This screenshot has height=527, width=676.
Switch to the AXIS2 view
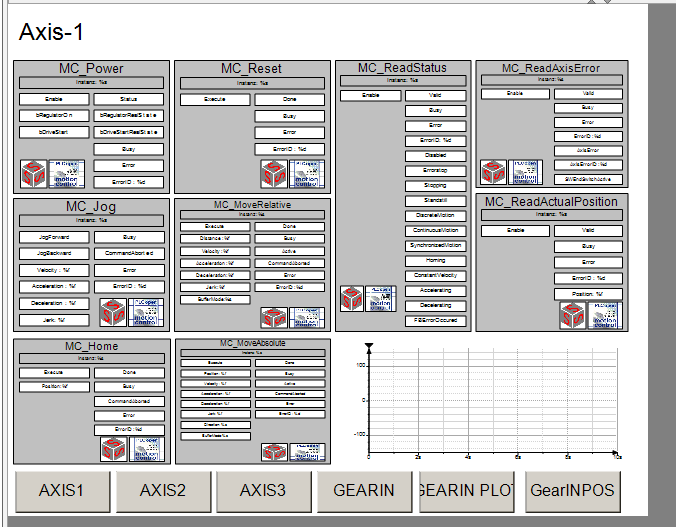(x=163, y=491)
